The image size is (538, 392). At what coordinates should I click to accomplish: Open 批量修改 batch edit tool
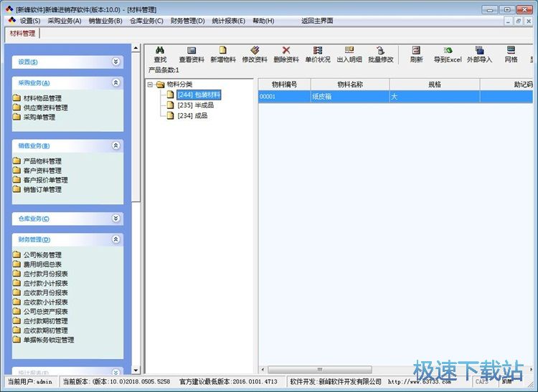point(380,54)
